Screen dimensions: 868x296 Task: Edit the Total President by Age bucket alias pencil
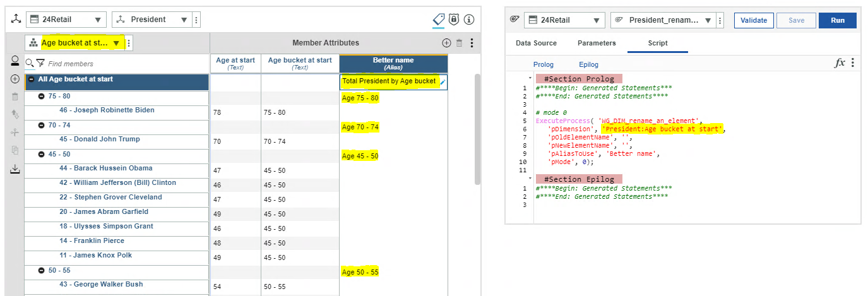click(443, 82)
